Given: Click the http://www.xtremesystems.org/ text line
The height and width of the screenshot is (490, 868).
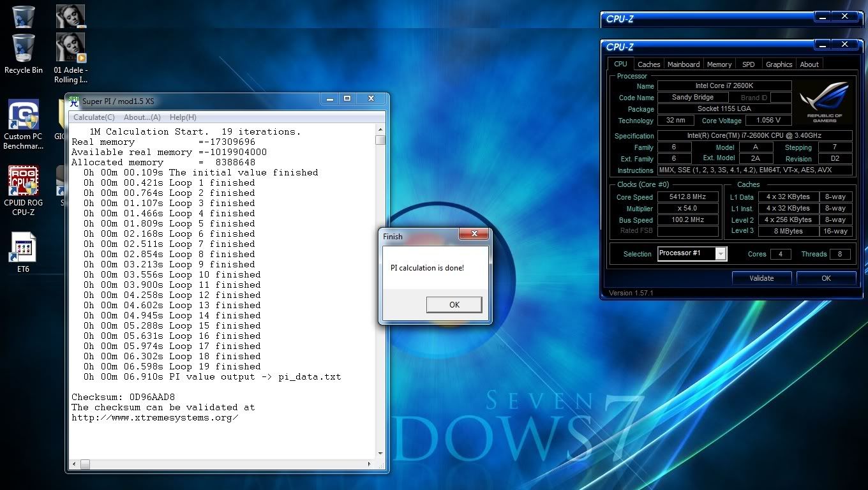Looking at the screenshot, I should pyautogui.click(x=155, y=417).
